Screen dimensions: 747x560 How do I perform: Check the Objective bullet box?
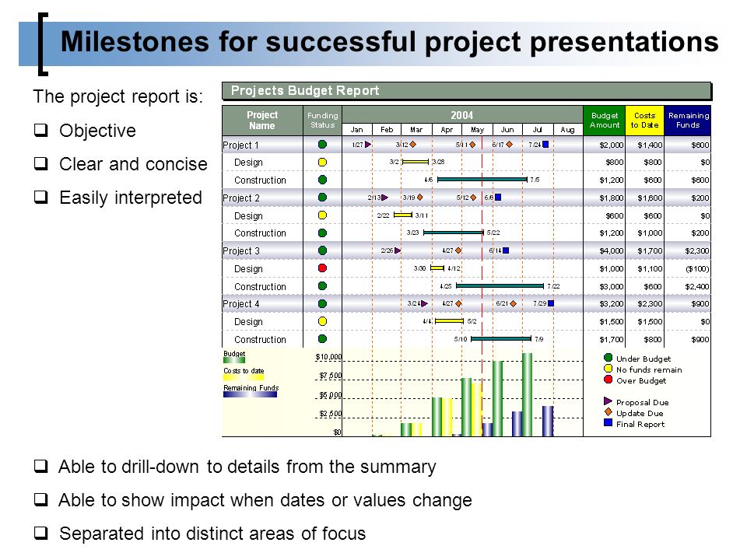(41, 130)
